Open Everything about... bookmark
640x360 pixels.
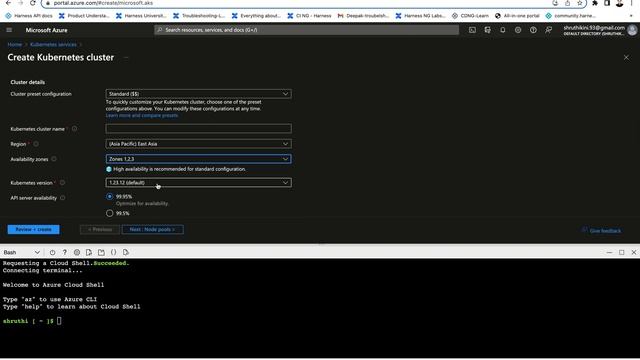click(256, 16)
